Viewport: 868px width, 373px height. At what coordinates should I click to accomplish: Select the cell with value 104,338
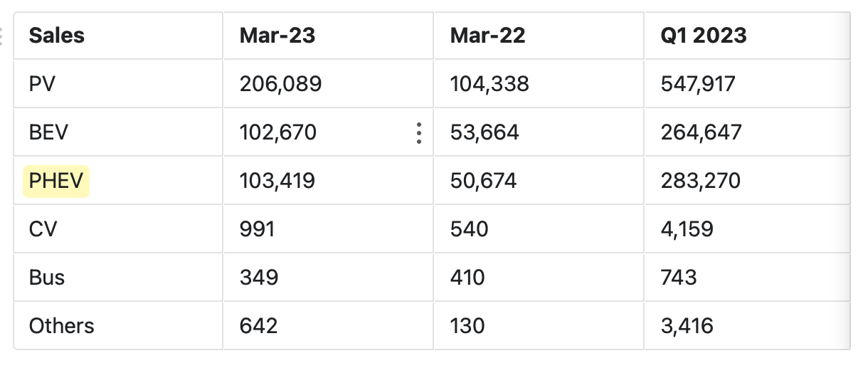pos(539,84)
